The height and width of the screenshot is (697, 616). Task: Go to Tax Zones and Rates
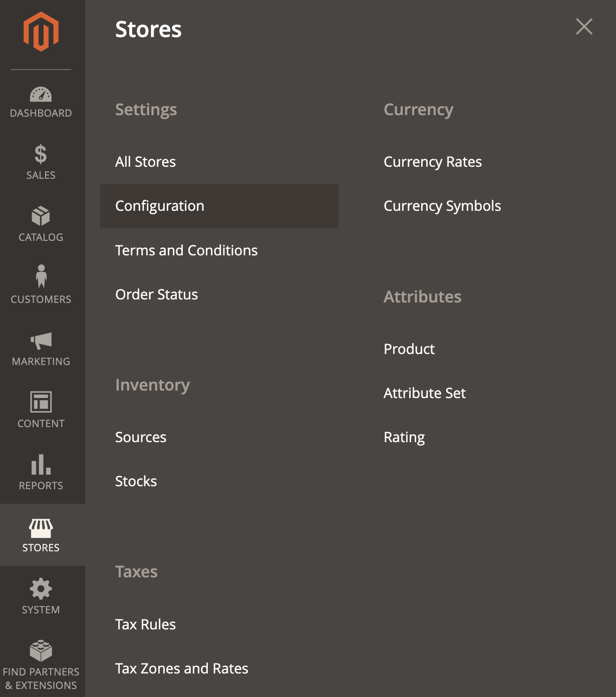pos(182,668)
